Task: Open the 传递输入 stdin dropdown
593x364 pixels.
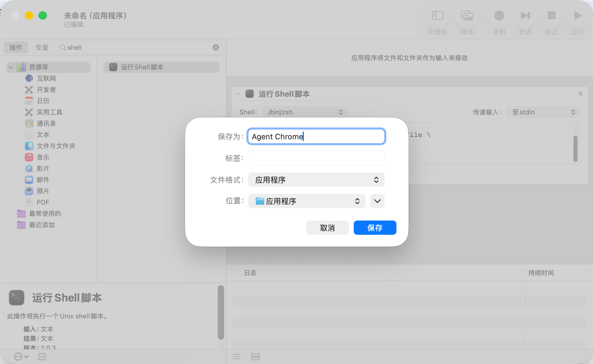Action: point(543,112)
